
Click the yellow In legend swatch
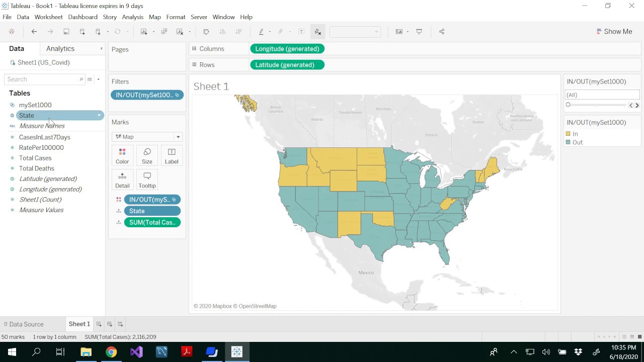click(x=568, y=134)
